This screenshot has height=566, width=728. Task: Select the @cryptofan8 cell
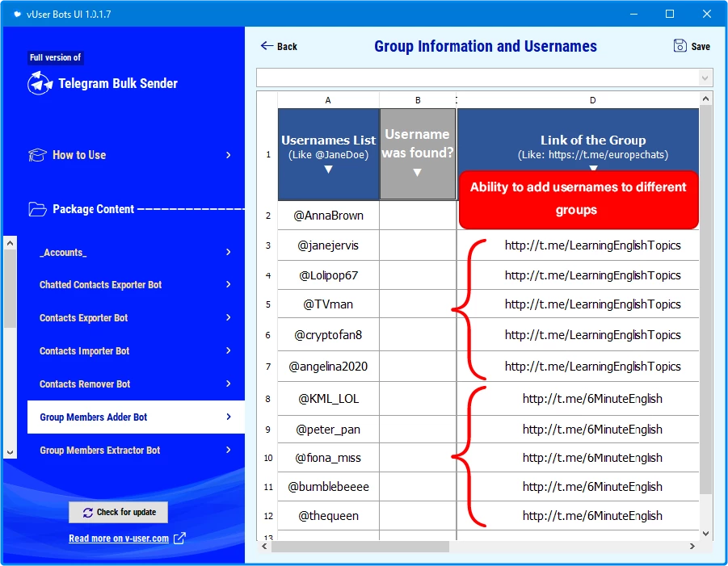(328, 335)
